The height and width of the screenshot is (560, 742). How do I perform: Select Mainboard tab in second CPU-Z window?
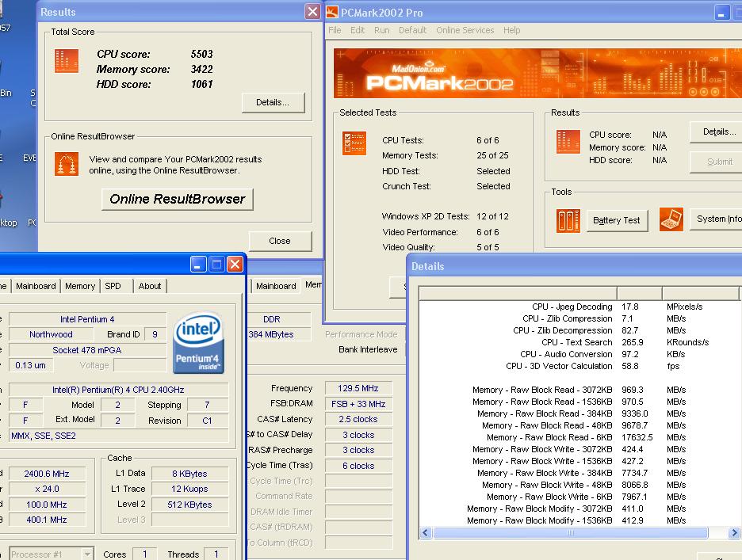click(x=276, y=286)
